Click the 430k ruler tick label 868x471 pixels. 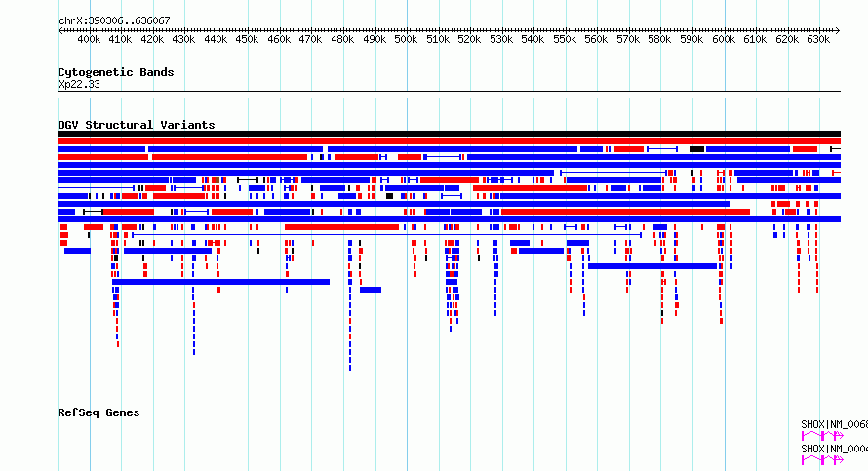183,40
